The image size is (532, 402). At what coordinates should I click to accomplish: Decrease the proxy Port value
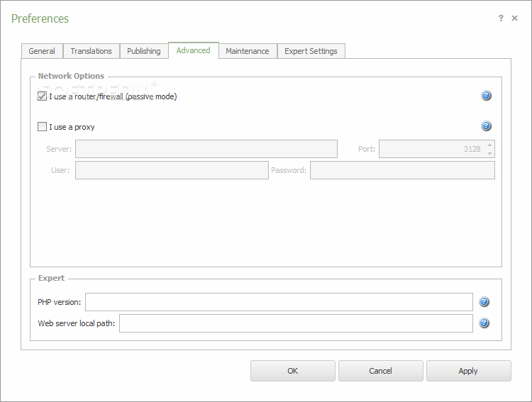click(x=489, y=153)
